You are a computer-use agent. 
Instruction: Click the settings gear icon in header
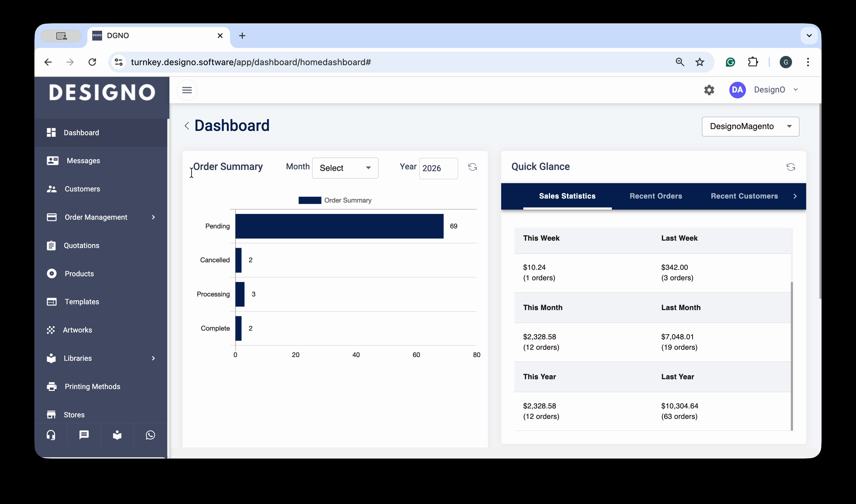point(709,90)
